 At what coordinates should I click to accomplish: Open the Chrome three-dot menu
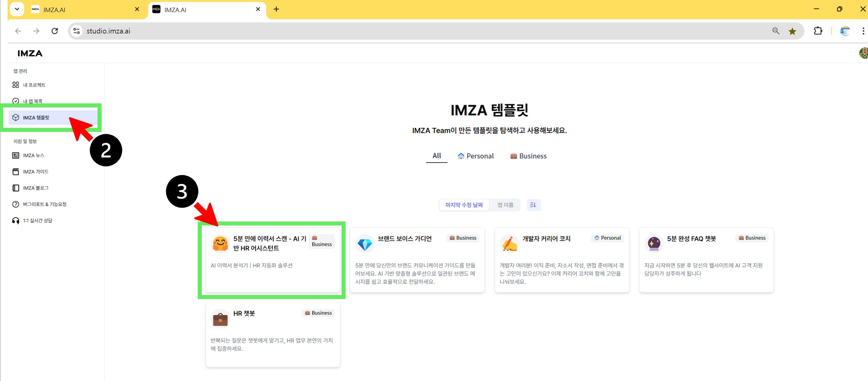863,31
